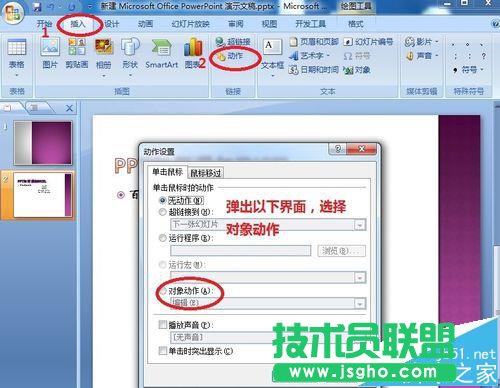This screenshot has height=388, width=500.
Task: Select the 无动作 radio button
Action: 162,200
